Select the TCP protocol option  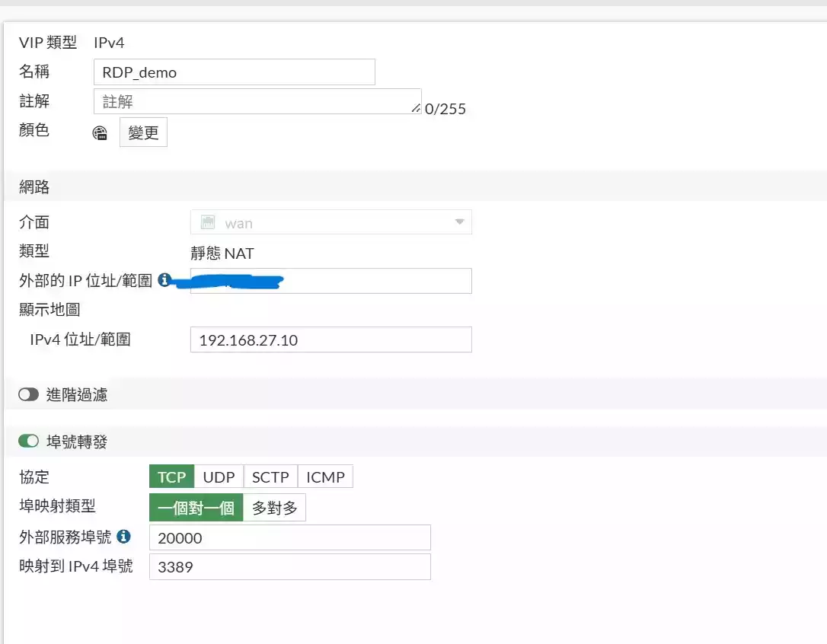pos(171,477)
